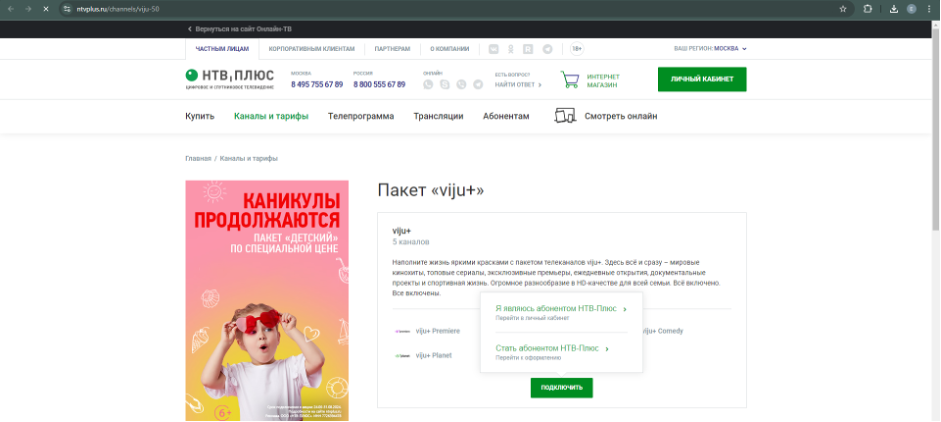Click Пакет «viju+» heading
Image resolution: width=941 pixels, height=422 pixels.
click(431, 190)
